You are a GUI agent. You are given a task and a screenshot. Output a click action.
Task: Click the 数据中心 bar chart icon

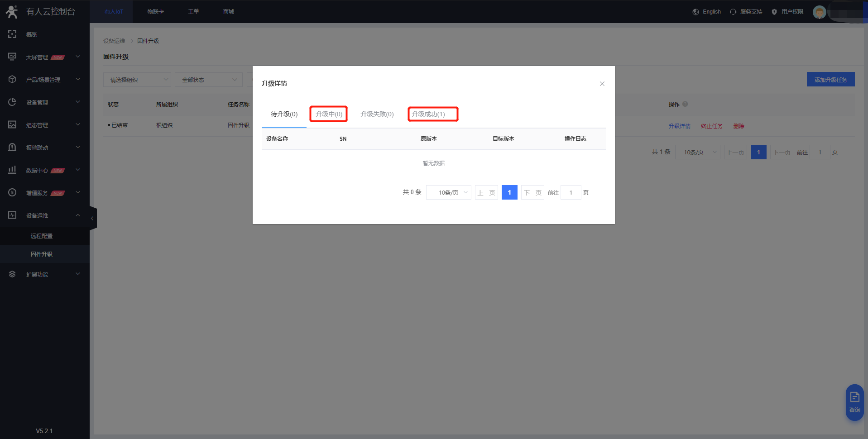(12, 170)
